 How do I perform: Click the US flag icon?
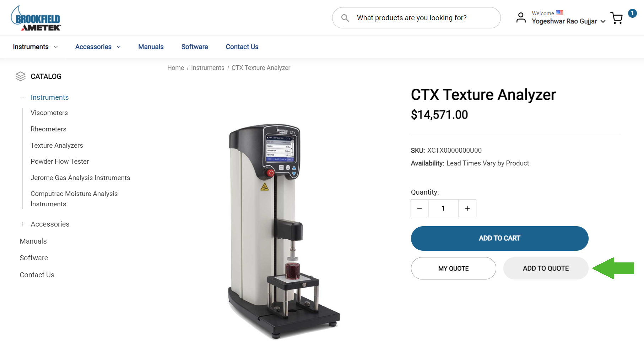coord(559,13)
